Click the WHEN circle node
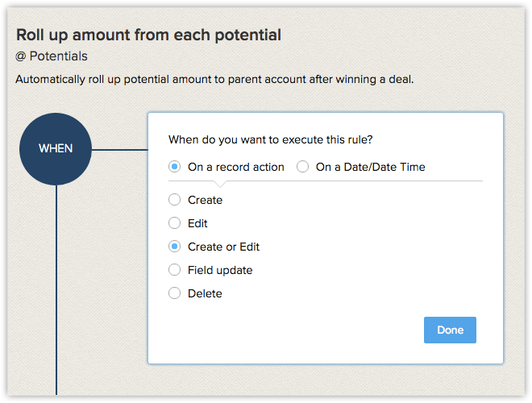The width and height of the screenshot is (532, 403). [56, 149]
